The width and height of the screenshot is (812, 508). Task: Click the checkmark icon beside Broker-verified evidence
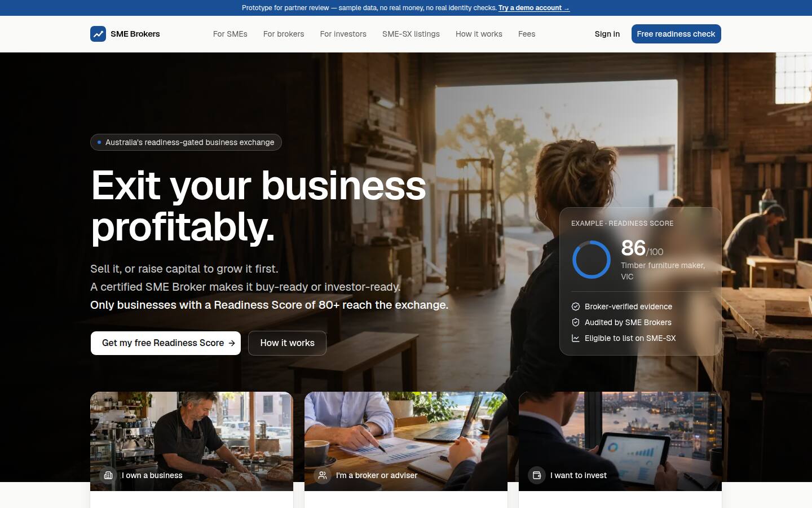click(x=576, y=306)
